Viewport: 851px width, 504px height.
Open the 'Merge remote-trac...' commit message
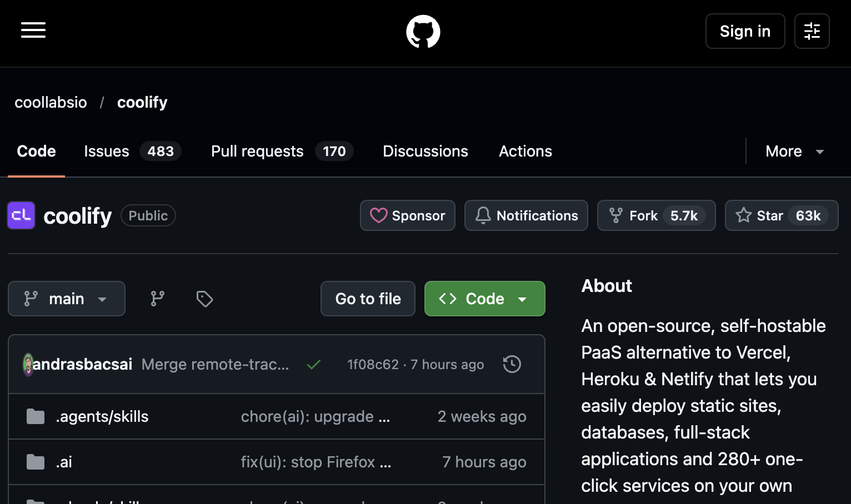pyautogui.click(x=216, y=364)
